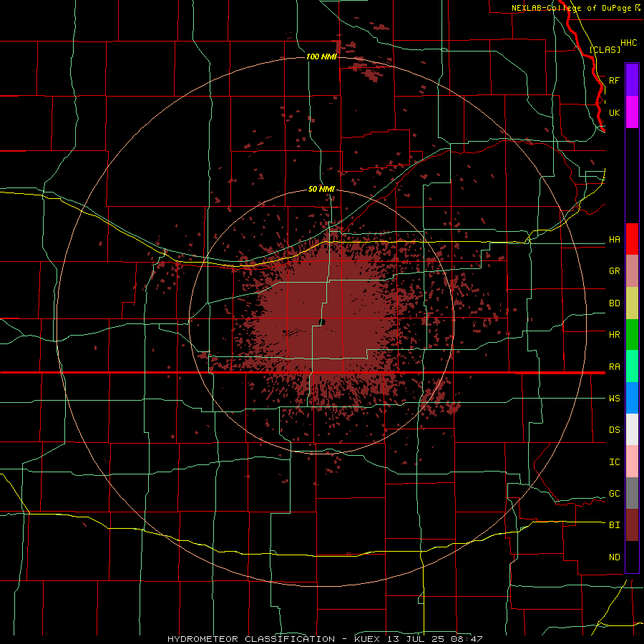Click the RA label beside the legend
644x644 pixels.
pos(614,367)
